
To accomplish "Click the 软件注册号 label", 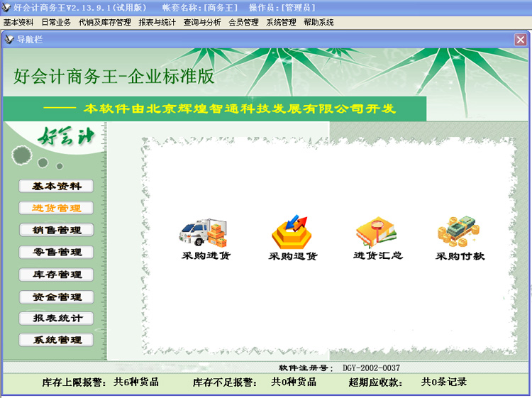I will [x=306, y=367].
